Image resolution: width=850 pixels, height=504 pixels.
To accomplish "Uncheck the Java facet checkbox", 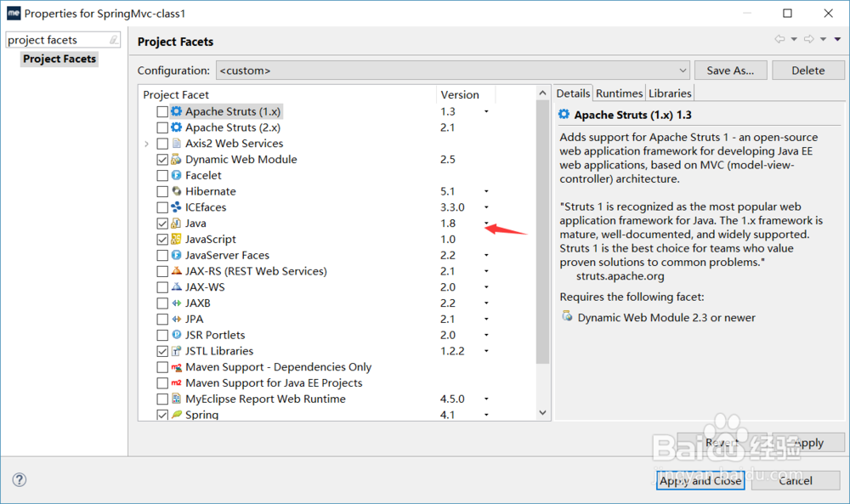I will [162, 224].
